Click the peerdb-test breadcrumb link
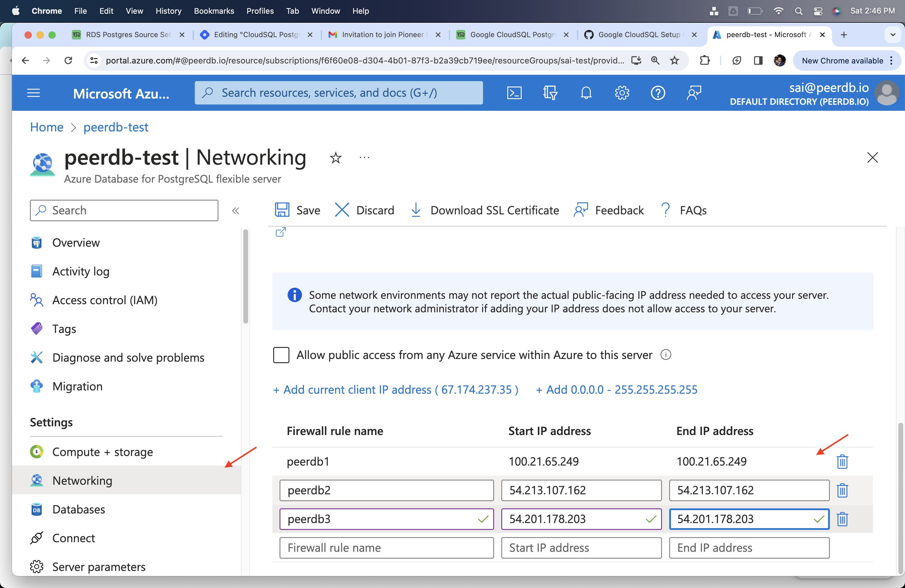Viewport: 905px width, 588px height. click(x=116, y=127)
